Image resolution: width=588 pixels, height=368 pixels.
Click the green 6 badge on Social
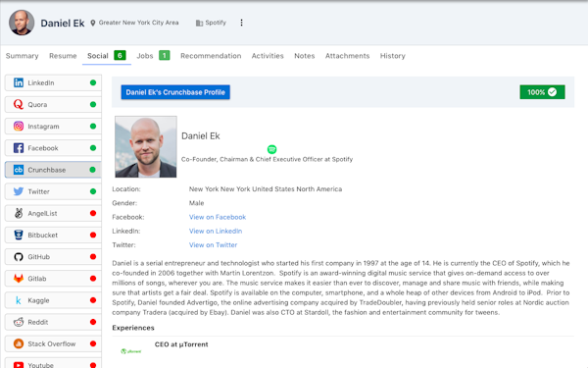coord(120,56)
